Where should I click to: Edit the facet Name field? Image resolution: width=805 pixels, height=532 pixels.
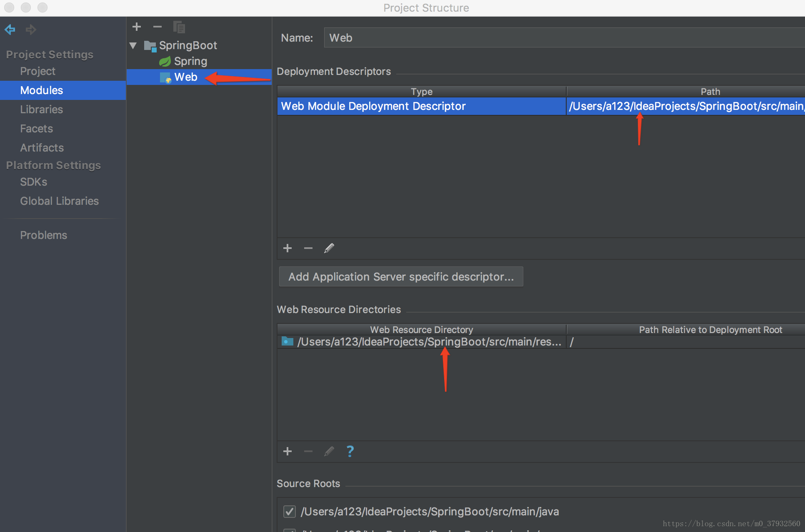click(564, 38)
